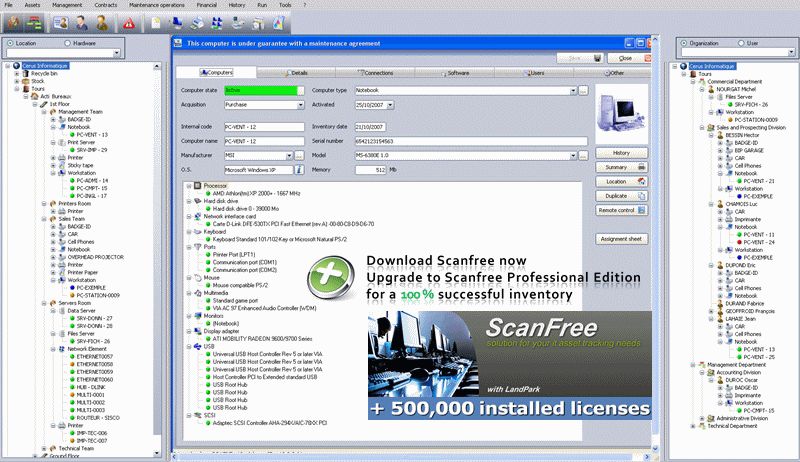Click the red warning triangle toolbar icon
The image size is (800, 462).
click(x=129, y=23)
